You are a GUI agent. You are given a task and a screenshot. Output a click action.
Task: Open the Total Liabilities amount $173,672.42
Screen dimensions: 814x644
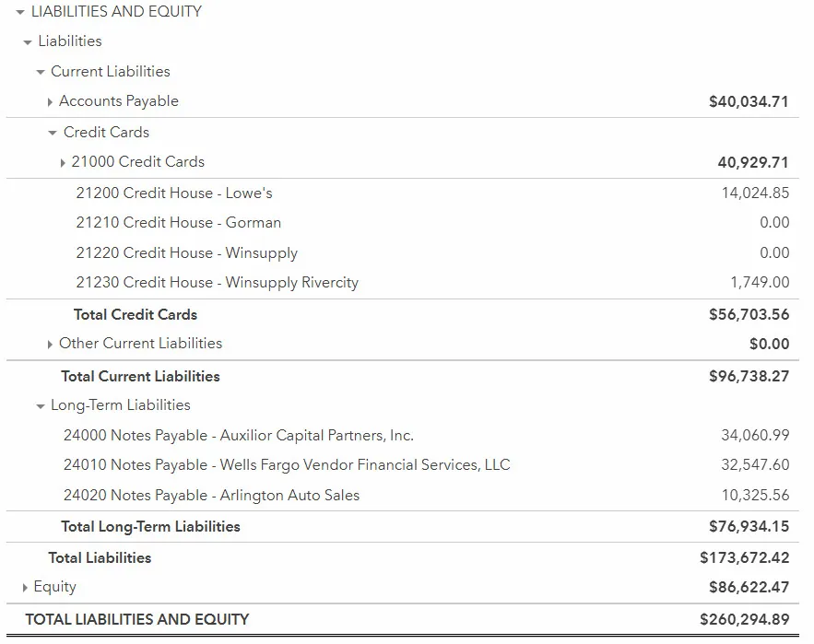pyautogui.click(x=744, y=558)
